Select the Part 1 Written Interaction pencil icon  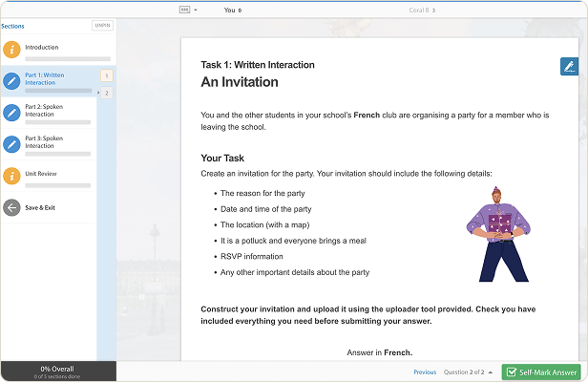coord(11,81)
